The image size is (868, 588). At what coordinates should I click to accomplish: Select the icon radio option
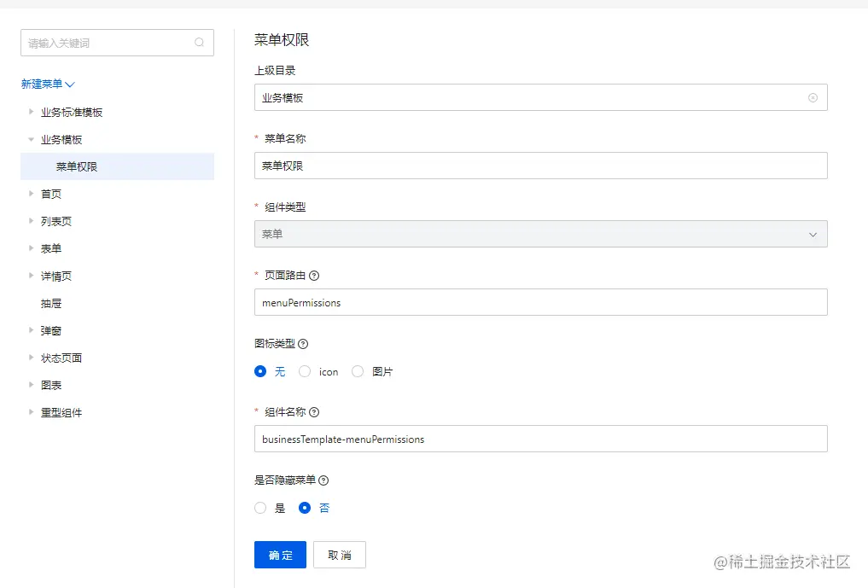[x=305, y=371]
